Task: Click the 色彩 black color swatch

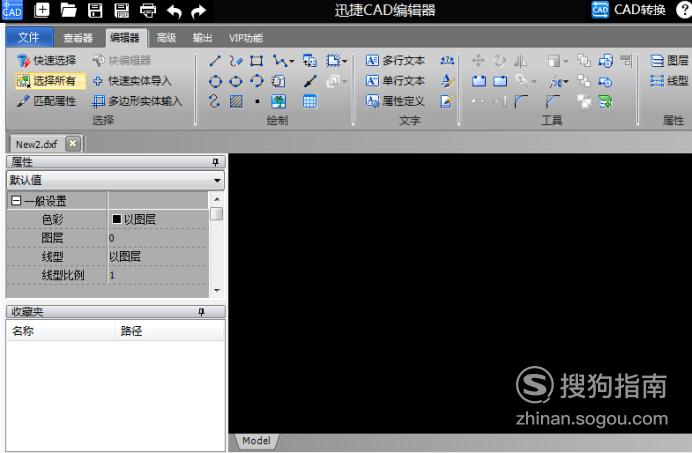Action: (117, 219)
